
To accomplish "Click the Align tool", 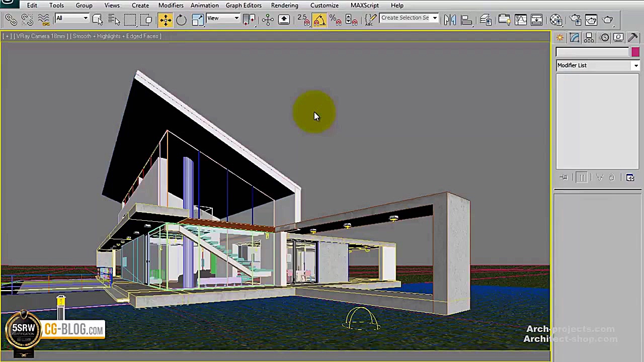I will pyautogui.click(x=466, y=20).
